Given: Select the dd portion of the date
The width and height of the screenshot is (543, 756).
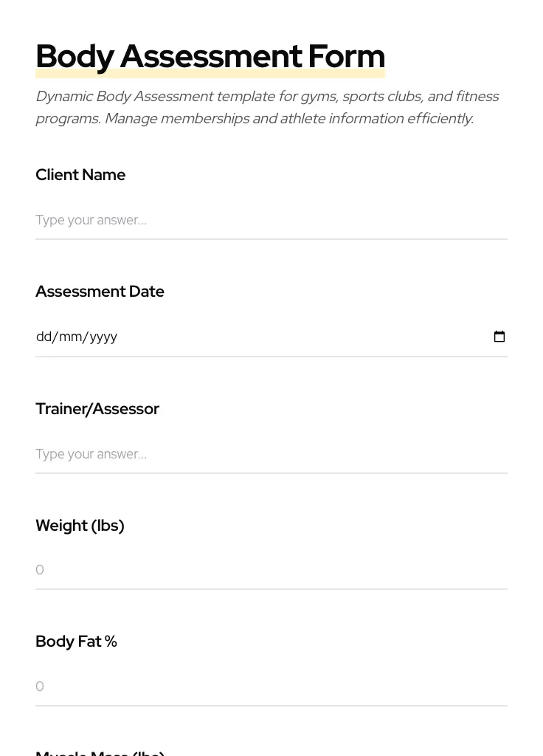Looking at the screenshot, I should click(44, 337).
